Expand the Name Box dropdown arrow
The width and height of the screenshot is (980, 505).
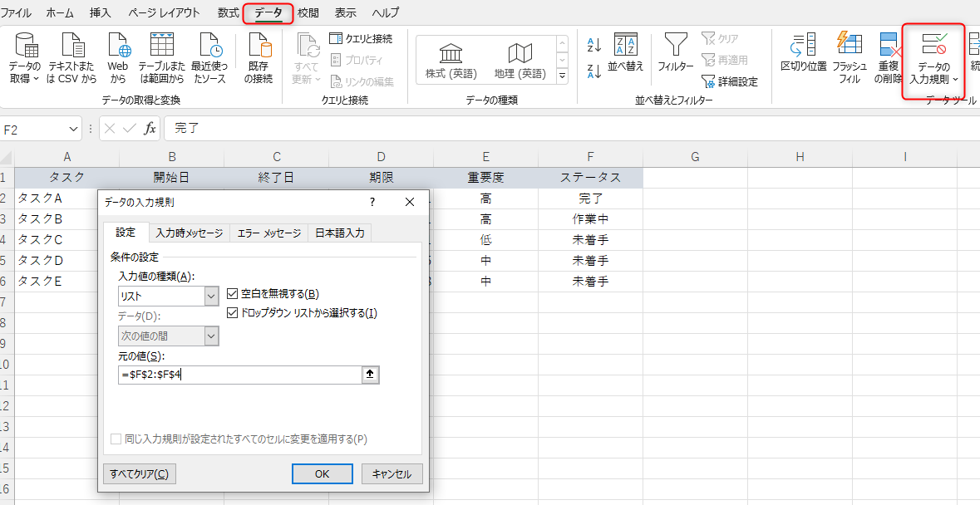click(x=74, y=129)
